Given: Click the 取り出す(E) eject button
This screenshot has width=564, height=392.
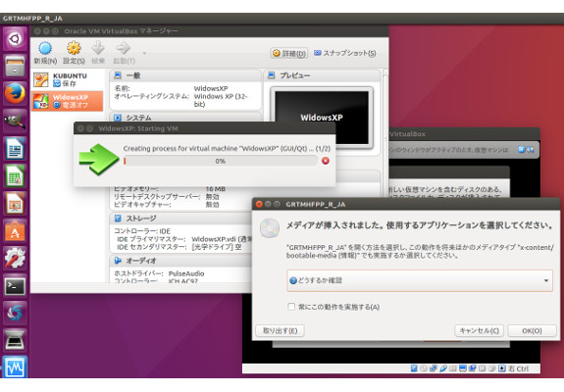Looking at the screenshot, I should point(280,330).
